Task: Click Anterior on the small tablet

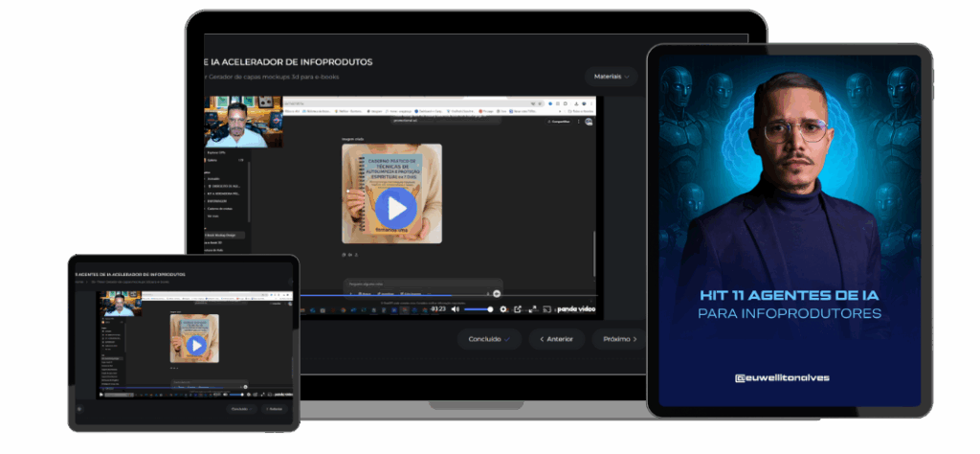Action: (275, 409)
